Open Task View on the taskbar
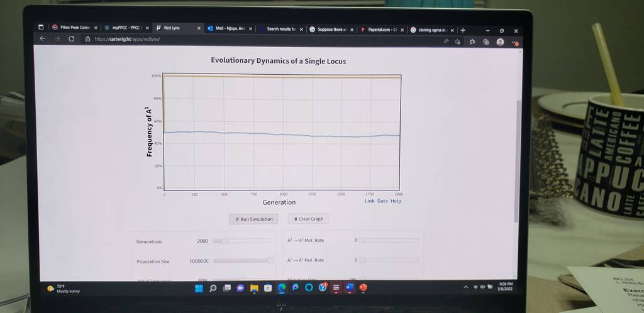Screen dimensions: 644x313 coord(226,288)
